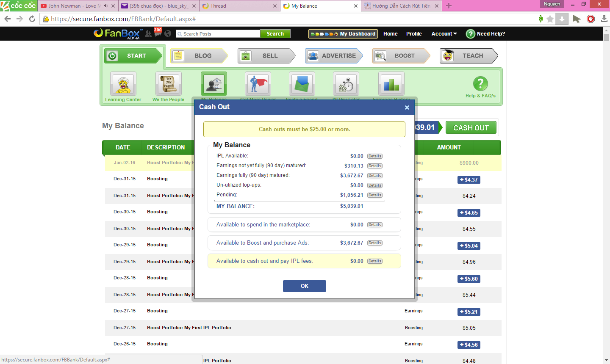Click the green CASH OUT button
Image resolution: width=610 pixels, height=364 pixels.
tap(471, 128)
